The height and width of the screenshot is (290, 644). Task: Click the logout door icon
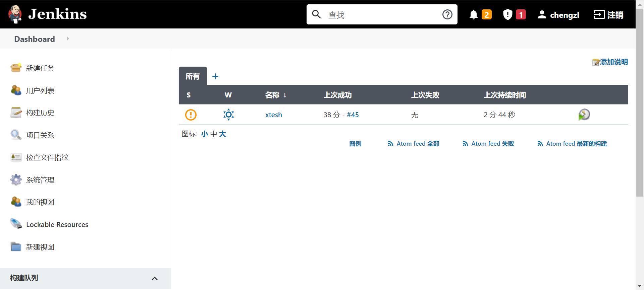click(599, 14)
